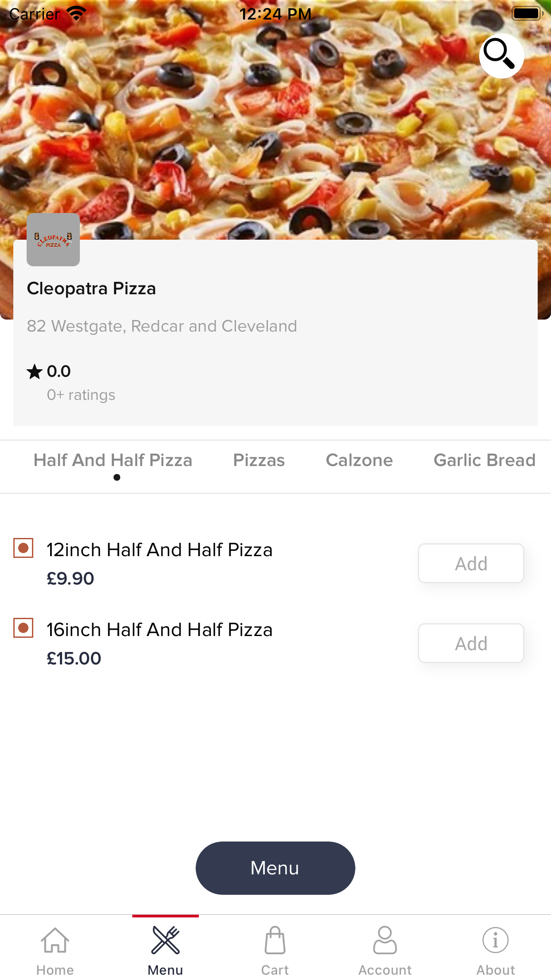This screenshot has height=980, width=551.
Task: Tap the 16inch pizza item indicator icon
Action: pyautogui.click(x=24, y=628)
